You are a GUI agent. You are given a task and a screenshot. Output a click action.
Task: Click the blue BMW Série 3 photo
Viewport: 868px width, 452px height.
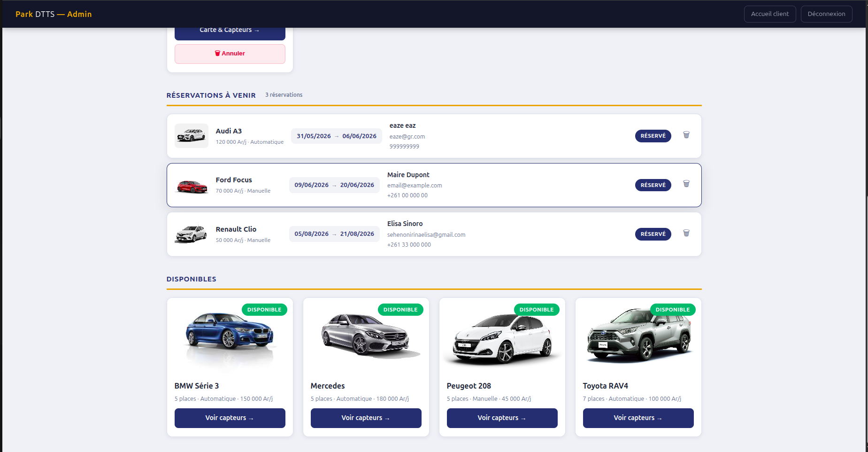[230, 338]
